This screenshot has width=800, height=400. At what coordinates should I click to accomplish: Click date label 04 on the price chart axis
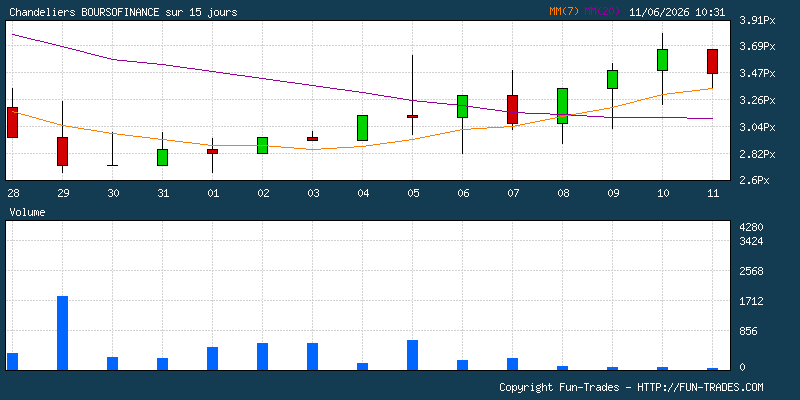click(363, 193)
